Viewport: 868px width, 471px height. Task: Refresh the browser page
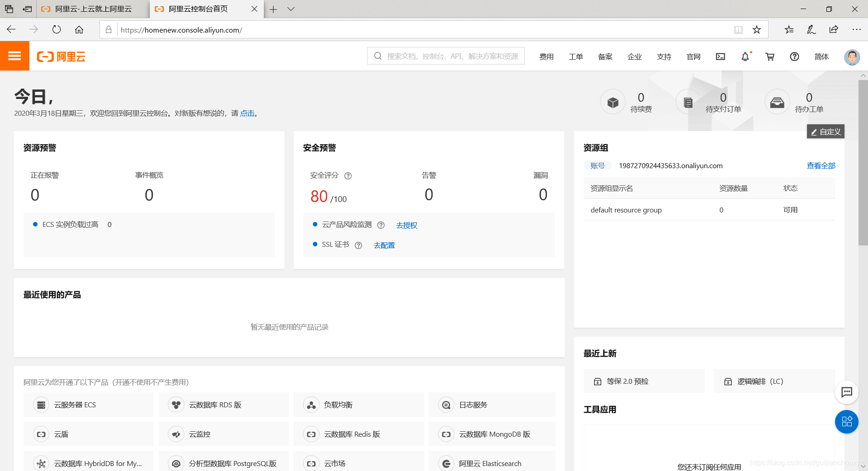tap(57, 30)
